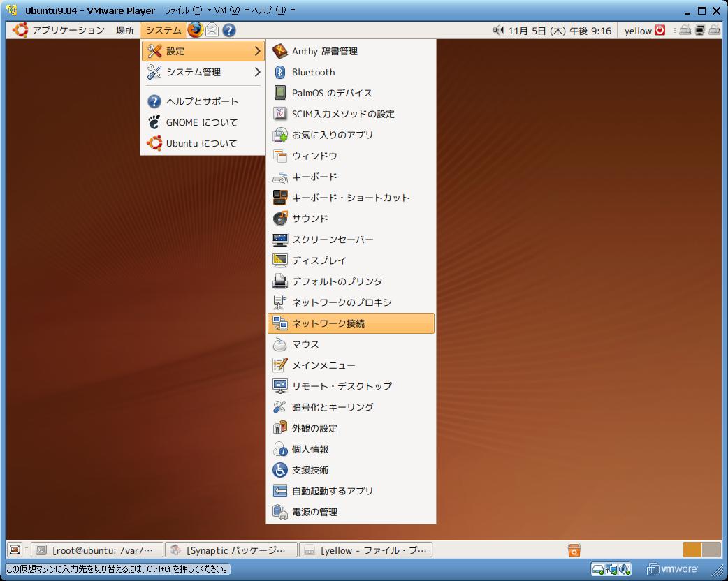Click the 支援技術 accessibility icon
Screen dimensions: 728x581
coord(280,470)
